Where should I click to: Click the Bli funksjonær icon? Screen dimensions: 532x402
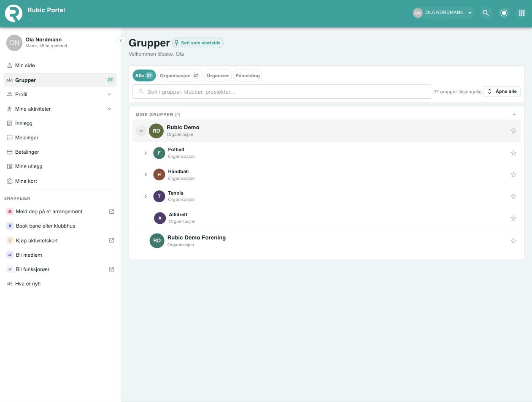point(10,269)
